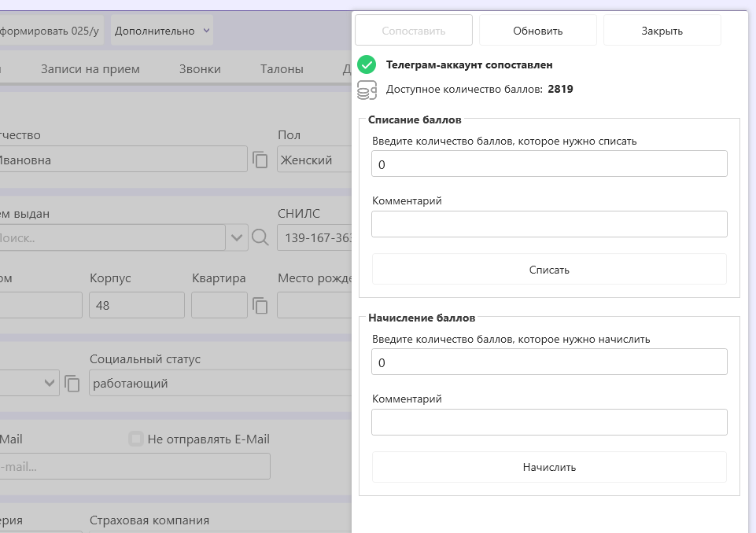
Task: Toggle Не отправлять E-Mail checkbox
Action: [136, 439]
